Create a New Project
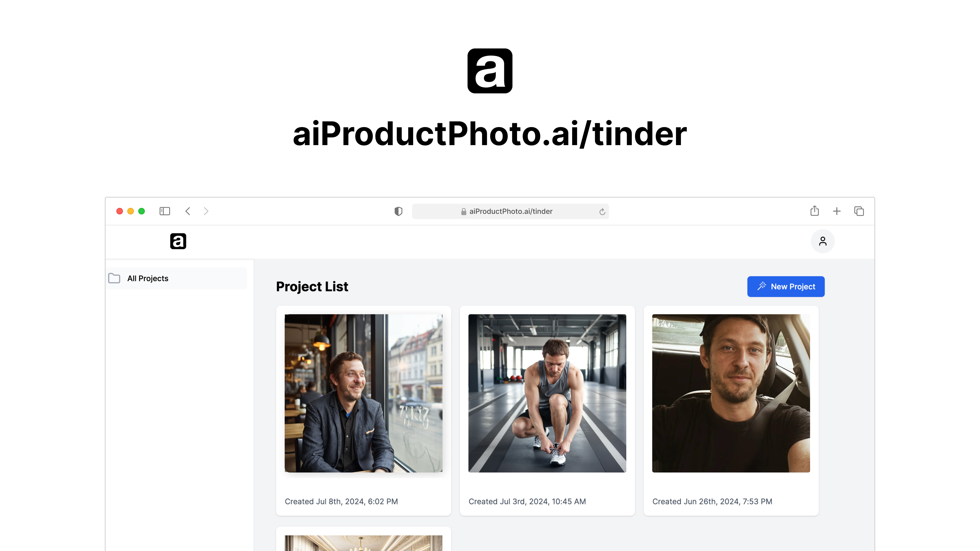This screenshot has height=551, width=980. (786, 286)
